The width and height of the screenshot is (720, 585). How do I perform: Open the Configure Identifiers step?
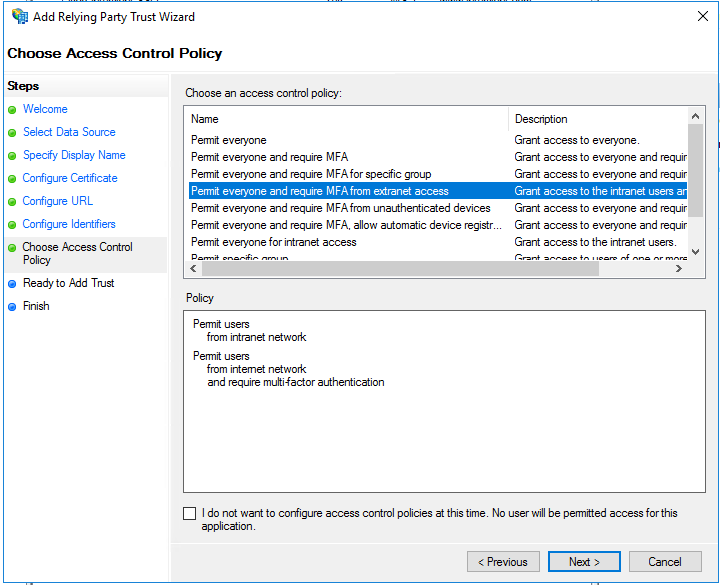(69, 224)
